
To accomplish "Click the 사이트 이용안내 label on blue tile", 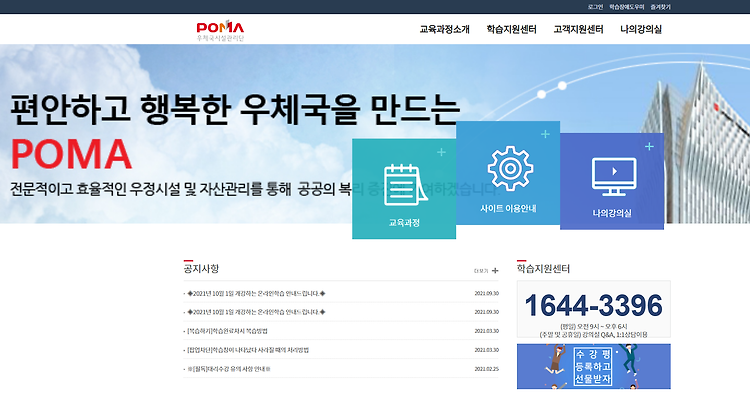I will (x=508, y=208).
